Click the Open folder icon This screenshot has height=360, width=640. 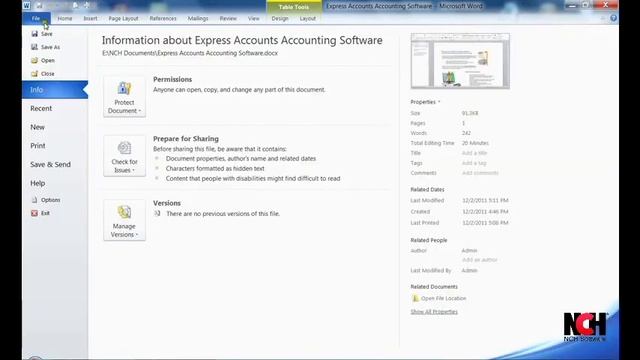pos(34,60)
